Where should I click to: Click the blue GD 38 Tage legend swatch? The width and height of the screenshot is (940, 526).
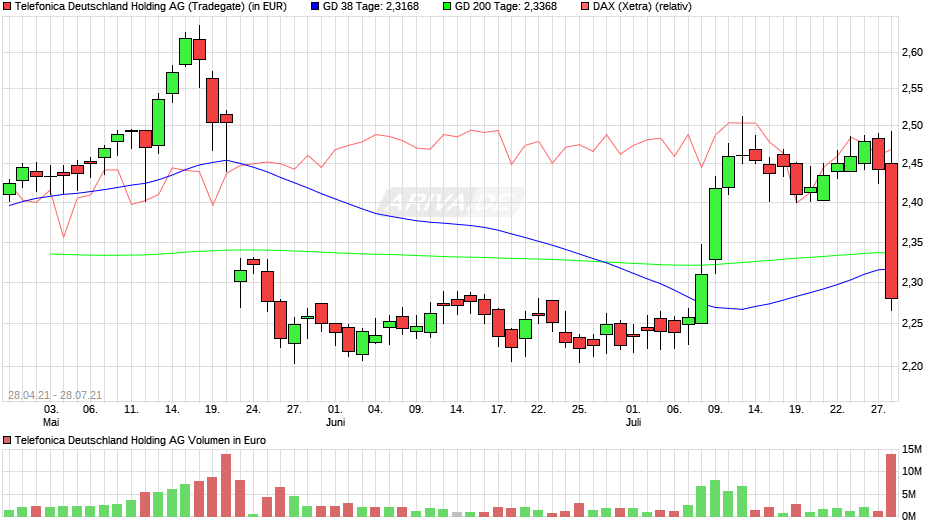pyautogui.click(x=315, y=7)
